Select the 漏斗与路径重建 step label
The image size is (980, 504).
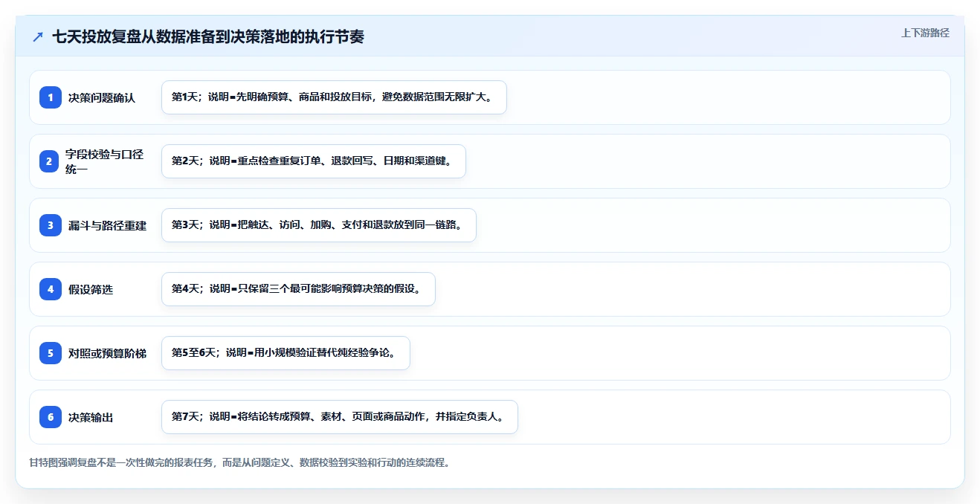coord(107,225)
